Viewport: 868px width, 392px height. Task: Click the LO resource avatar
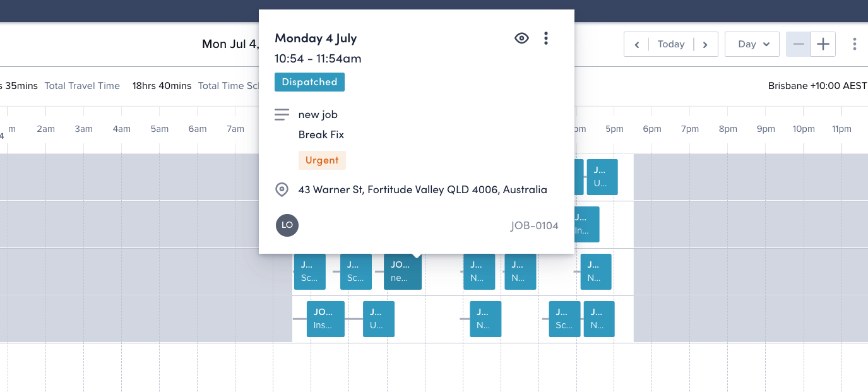tap(287, 225)
